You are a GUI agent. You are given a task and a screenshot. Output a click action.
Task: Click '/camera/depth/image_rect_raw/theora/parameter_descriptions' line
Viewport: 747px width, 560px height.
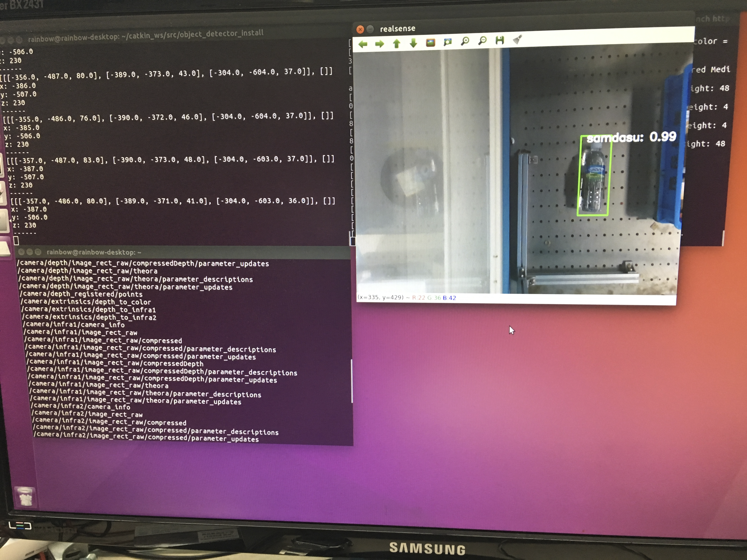(136, 279)
